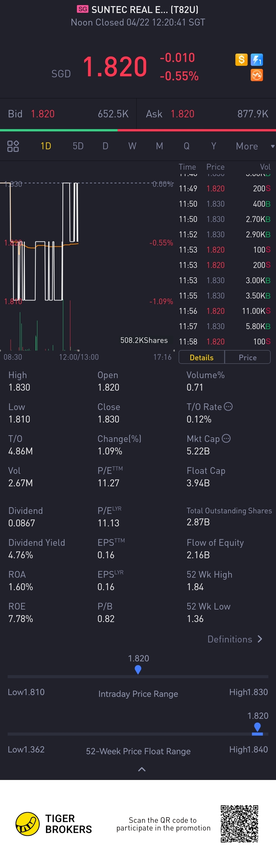Scan the promotion QR code image

(239, 824)
